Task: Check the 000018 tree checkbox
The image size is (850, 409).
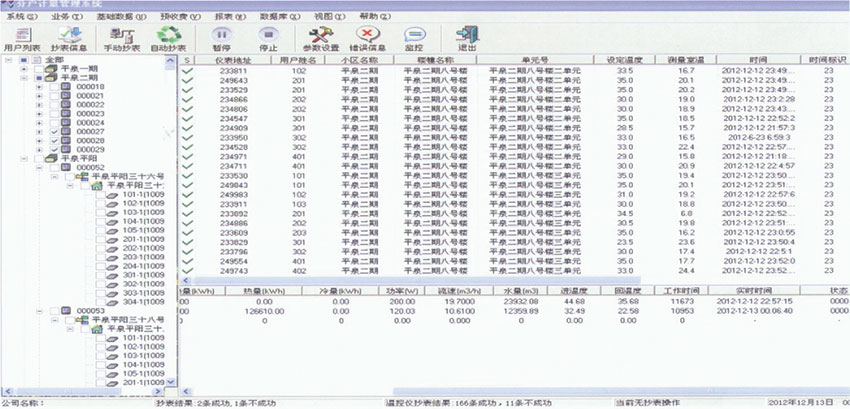Action: [x=52, y=87]
